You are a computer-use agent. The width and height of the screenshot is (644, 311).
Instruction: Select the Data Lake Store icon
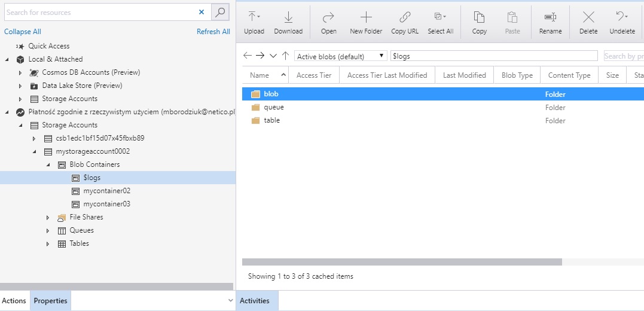pyautogui.click(x=34, y=86)
